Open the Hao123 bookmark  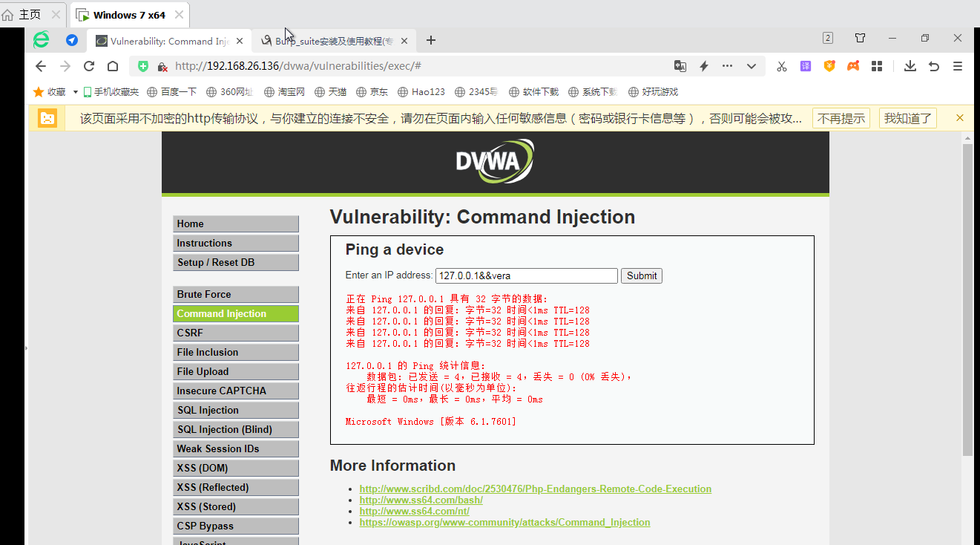pyautogui.click(x=421, y=92)
